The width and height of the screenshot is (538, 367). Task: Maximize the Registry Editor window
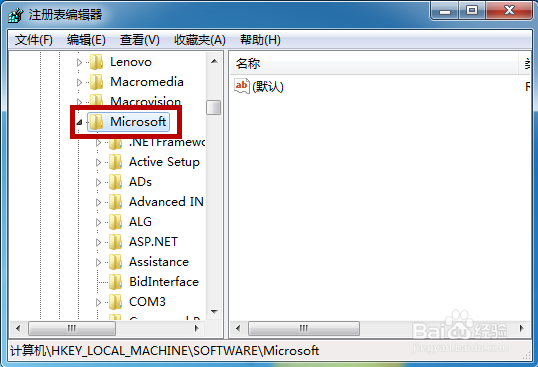[x=472, y=11]
